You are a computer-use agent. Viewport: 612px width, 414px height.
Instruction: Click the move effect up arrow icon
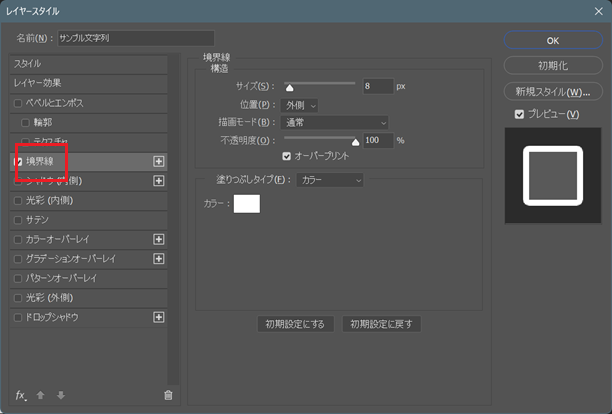point(41,395)
